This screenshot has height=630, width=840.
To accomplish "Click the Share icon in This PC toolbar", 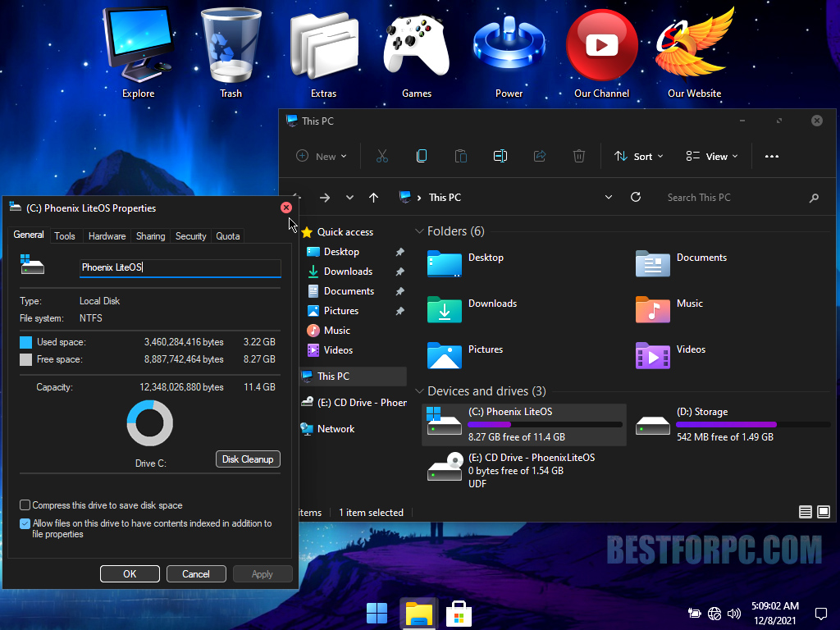I will tap(540, 157).
